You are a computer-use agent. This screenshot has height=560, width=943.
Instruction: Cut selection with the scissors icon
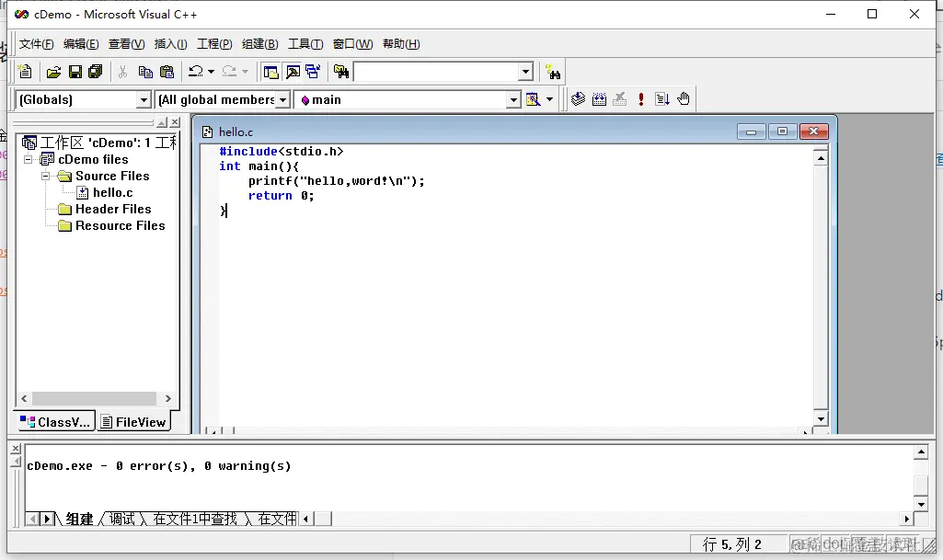(x=122, y=72)
